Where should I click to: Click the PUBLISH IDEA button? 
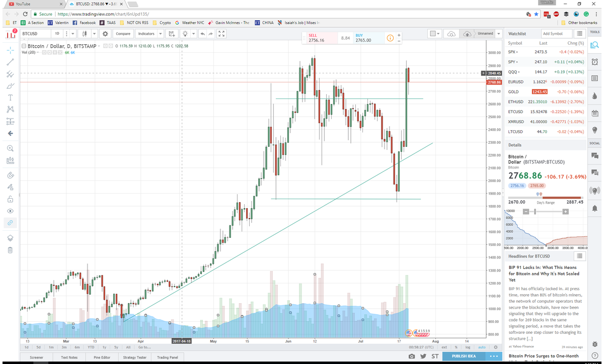(x=464, y=356)
